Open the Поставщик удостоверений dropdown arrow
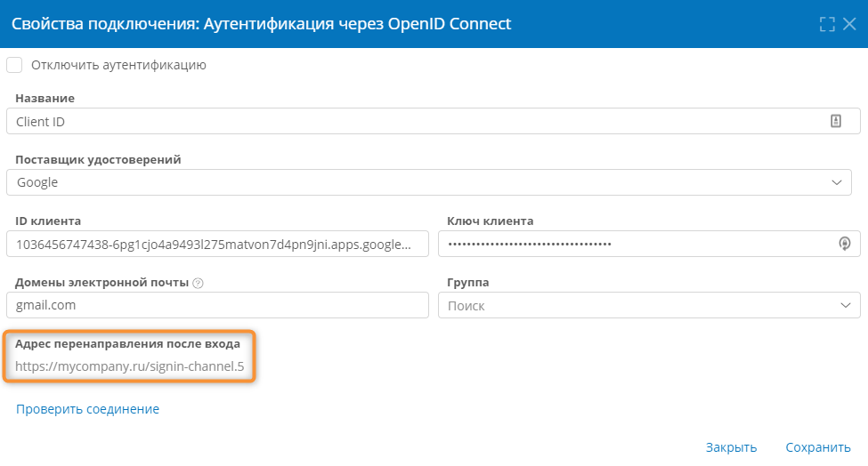This screenshot has height=466, width=868. [x=837, y=182]
